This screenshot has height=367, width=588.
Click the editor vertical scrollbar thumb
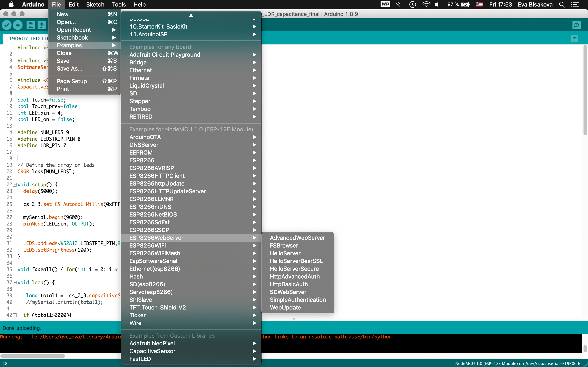(x=585, y=90)
